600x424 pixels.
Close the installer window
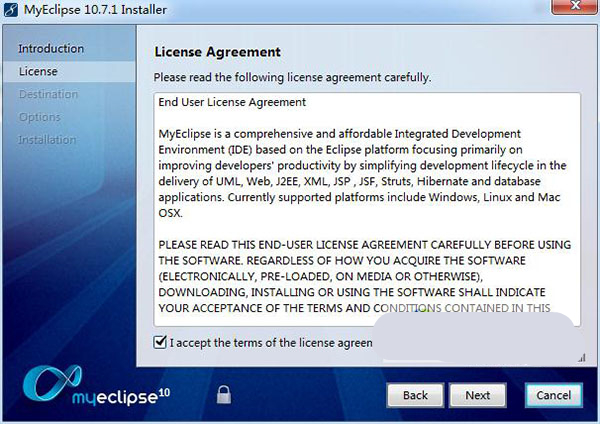coord(575,6)
